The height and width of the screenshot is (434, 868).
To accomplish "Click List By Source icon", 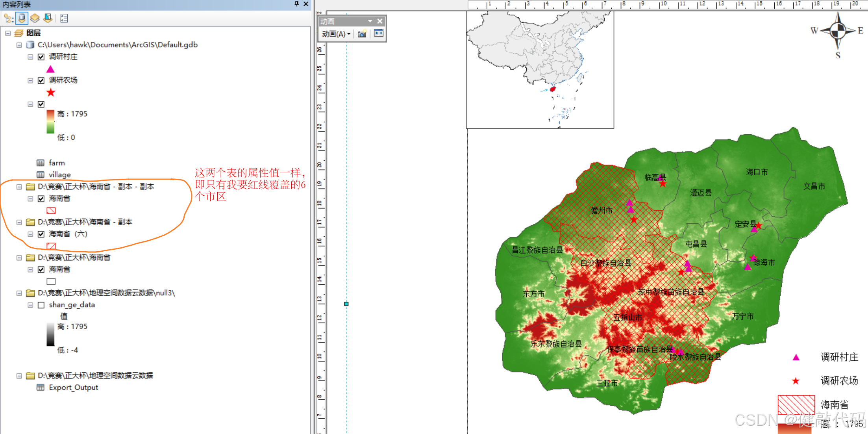I will (x=22, y=19).
